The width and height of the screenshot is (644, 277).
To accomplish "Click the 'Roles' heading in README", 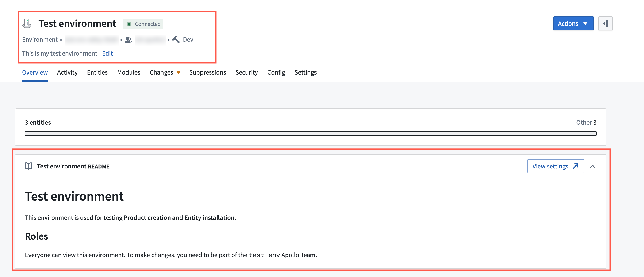I will point(37,236).
